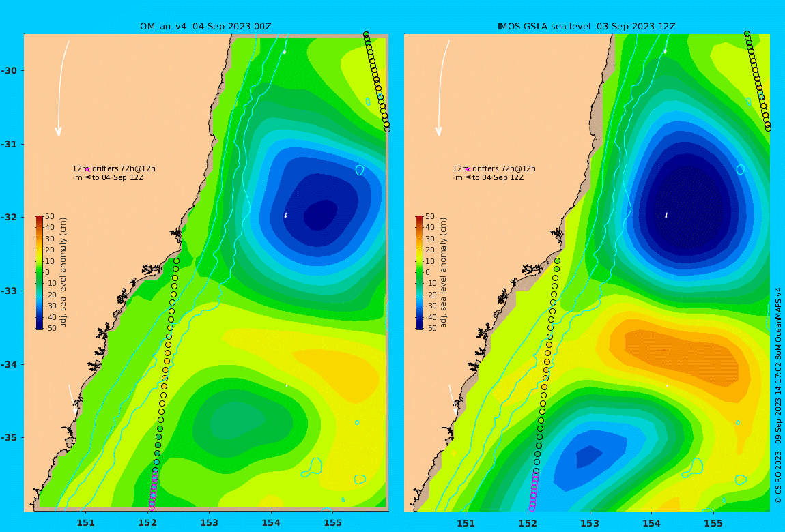Click the vertical CSIRO 2023 BoM OceanMAPS copyright text
The image size is (785, 532).
click(778, 395)
